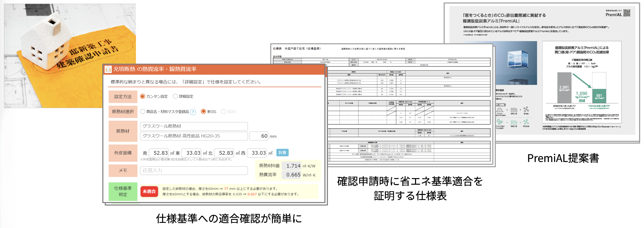
Task: Select the disabled 旧JIS radio option
Action: click(224, 112)
